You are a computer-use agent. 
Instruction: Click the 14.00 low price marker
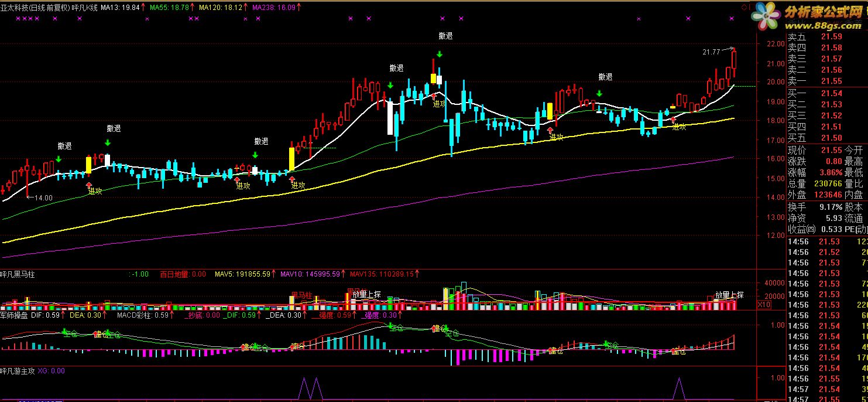(x=43, y=197)
